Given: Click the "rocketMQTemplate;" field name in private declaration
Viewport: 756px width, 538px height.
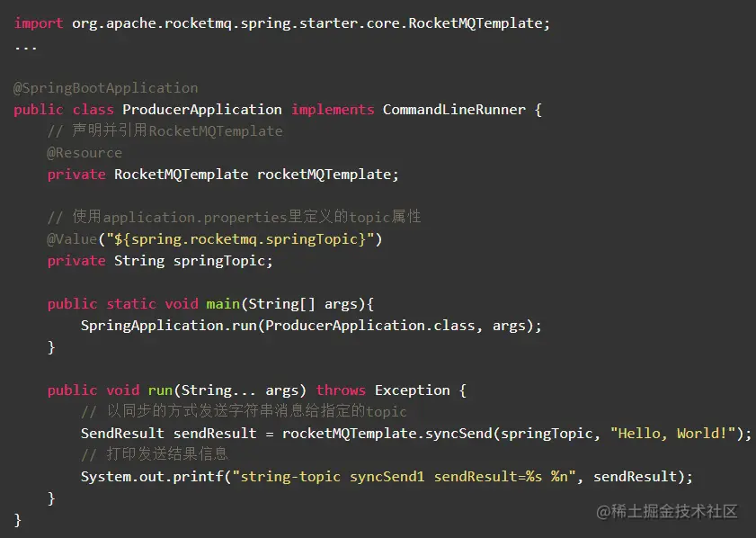Looking at the screenshot, I should pos(328,175).
